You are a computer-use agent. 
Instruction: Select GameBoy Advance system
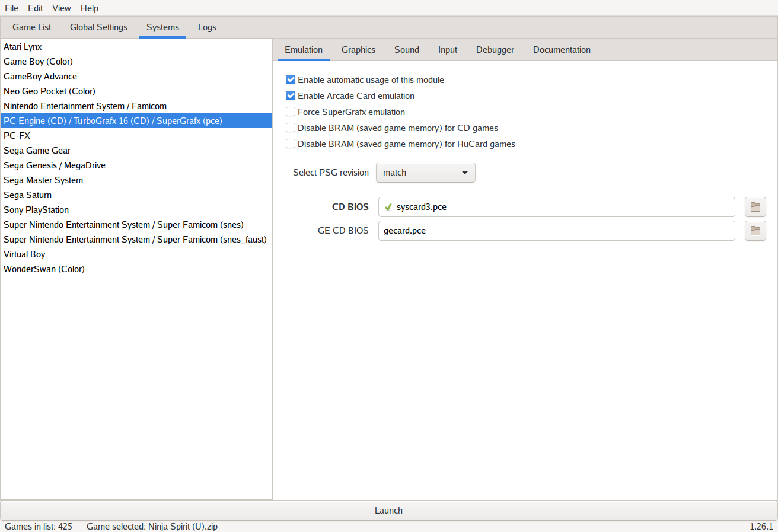click(136, 77)
